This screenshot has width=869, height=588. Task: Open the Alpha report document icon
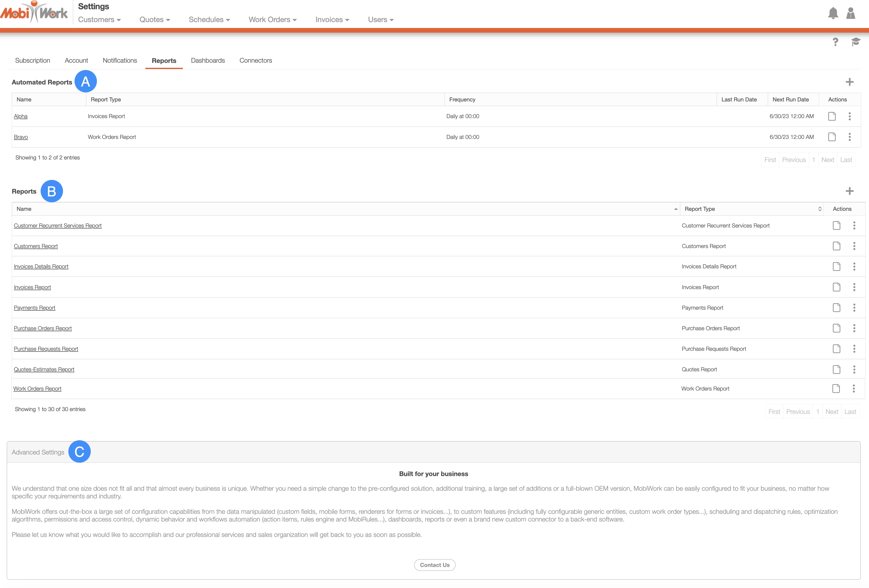pos(832,116)
